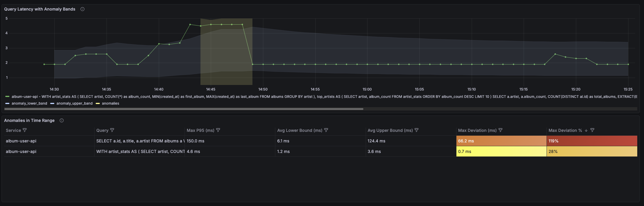Click info icon beside Anomalies in Time Range
Viewport: 644px width, 206px height.
pos(62,120)
